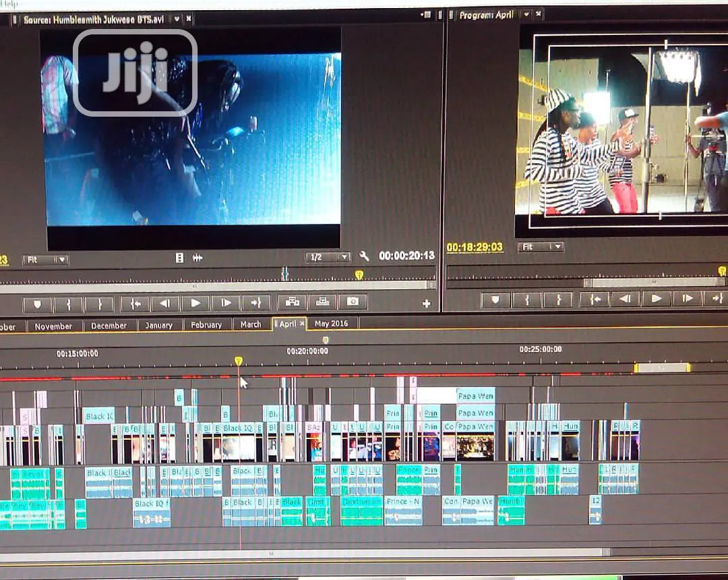Go to In point in Source monitor
Screen dimensions: 728x580
135,303
